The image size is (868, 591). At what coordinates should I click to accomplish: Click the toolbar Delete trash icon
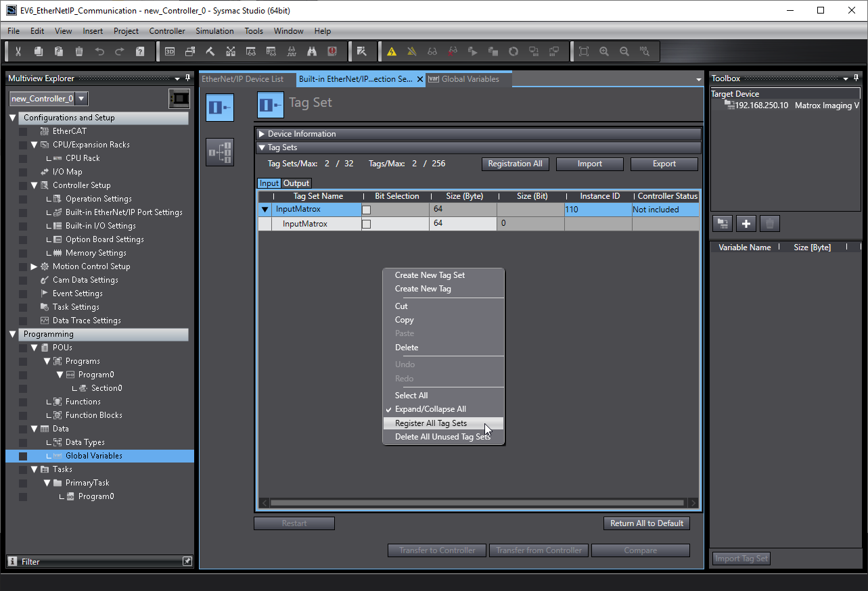[x=79, y=51]
